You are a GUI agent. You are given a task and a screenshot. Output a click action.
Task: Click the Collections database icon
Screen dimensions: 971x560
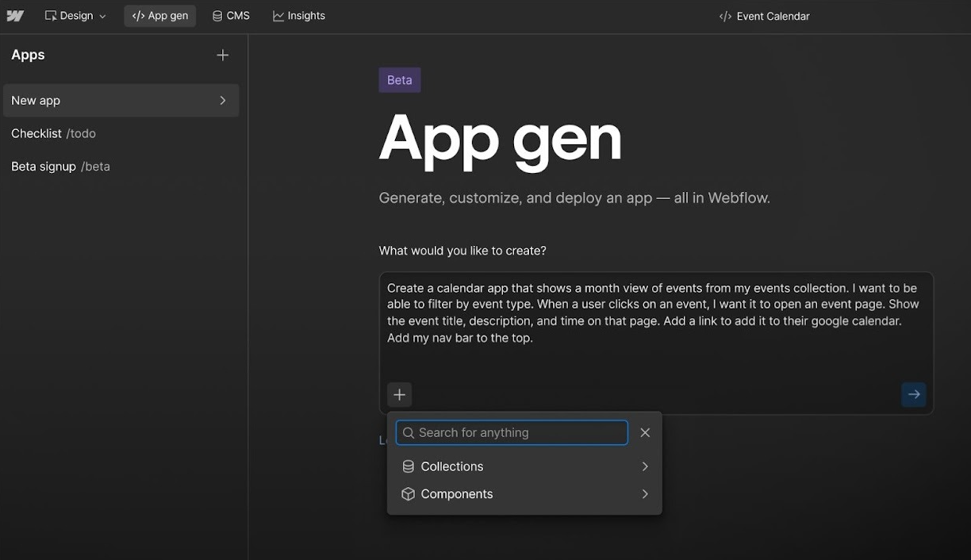[408, 466]
